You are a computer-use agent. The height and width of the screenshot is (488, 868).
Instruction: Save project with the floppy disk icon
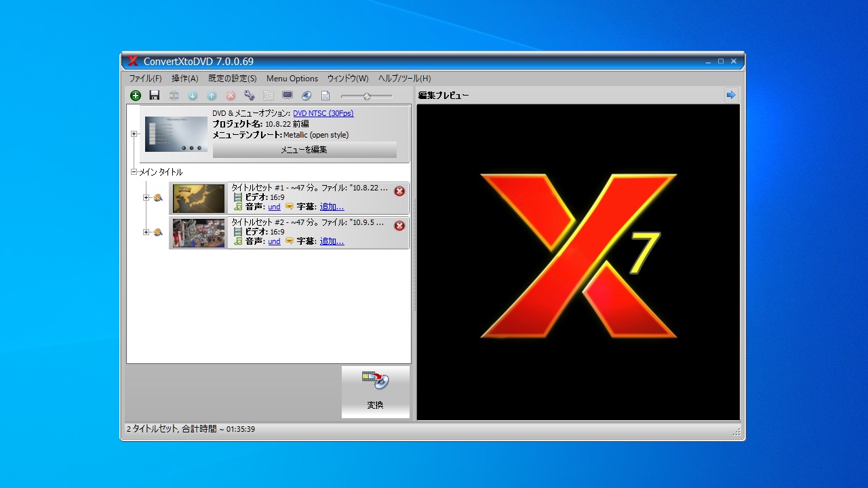click(x=155, y=96)
